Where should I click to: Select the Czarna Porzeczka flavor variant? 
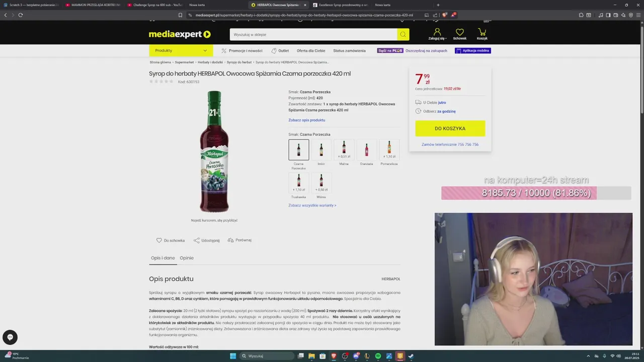299,150
